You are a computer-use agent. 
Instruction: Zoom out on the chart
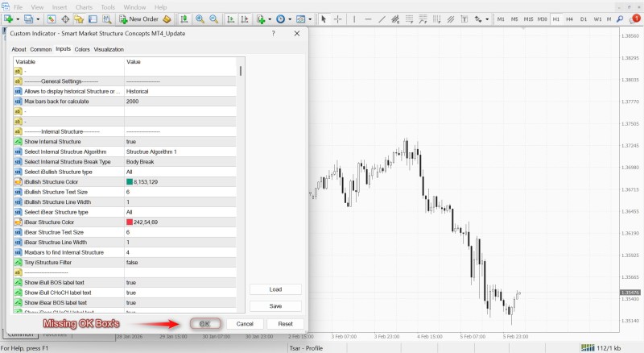click(x=213, y=19)
